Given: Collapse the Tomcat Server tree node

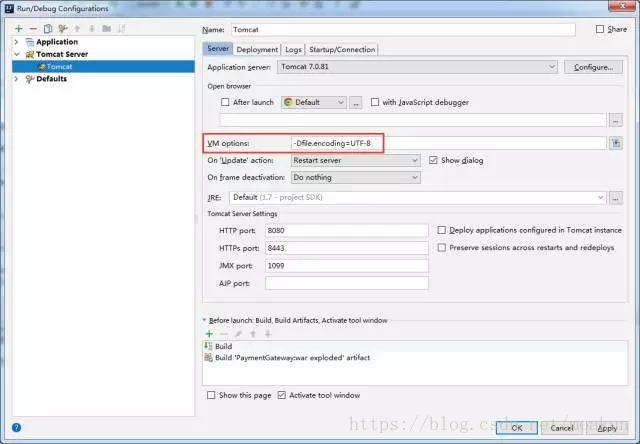Looking at the screenshot, I should [x=16, y=54].
